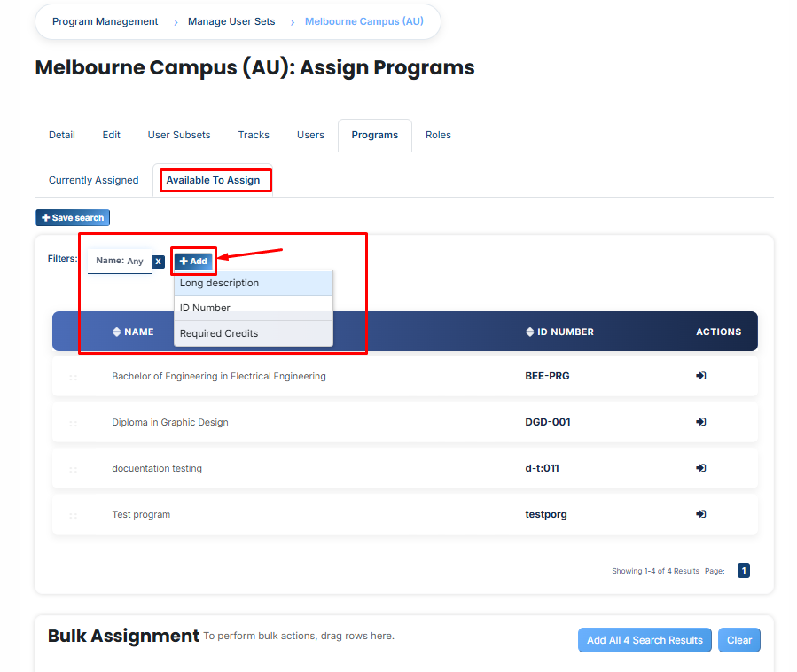Click the Test program name
The height and width of the screenshot is (672, 797).
coord(141,514)
